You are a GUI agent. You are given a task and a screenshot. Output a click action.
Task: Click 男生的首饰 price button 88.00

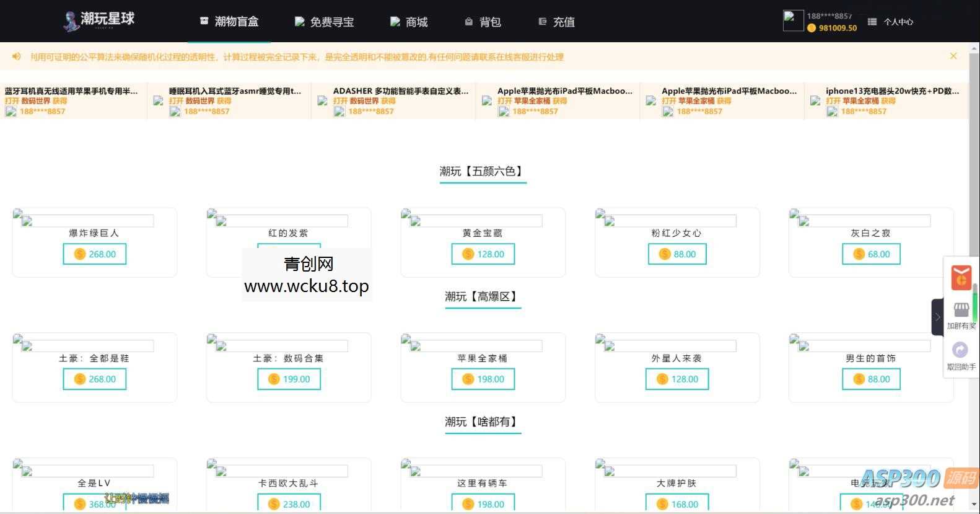point(871,379)
